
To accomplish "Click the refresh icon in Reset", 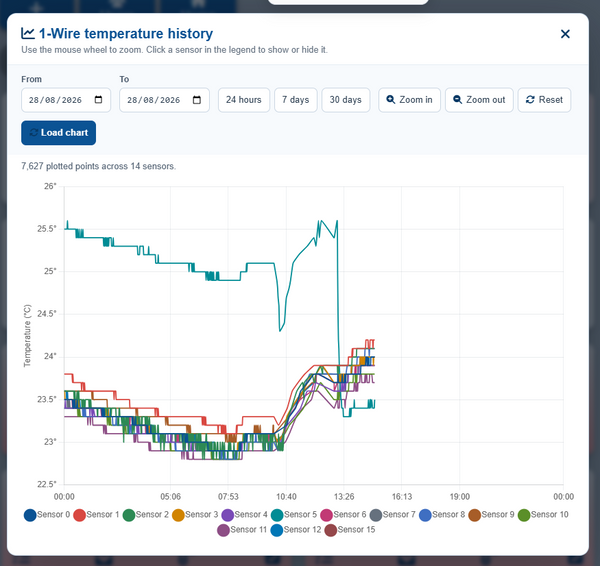I will click(530, 99).
